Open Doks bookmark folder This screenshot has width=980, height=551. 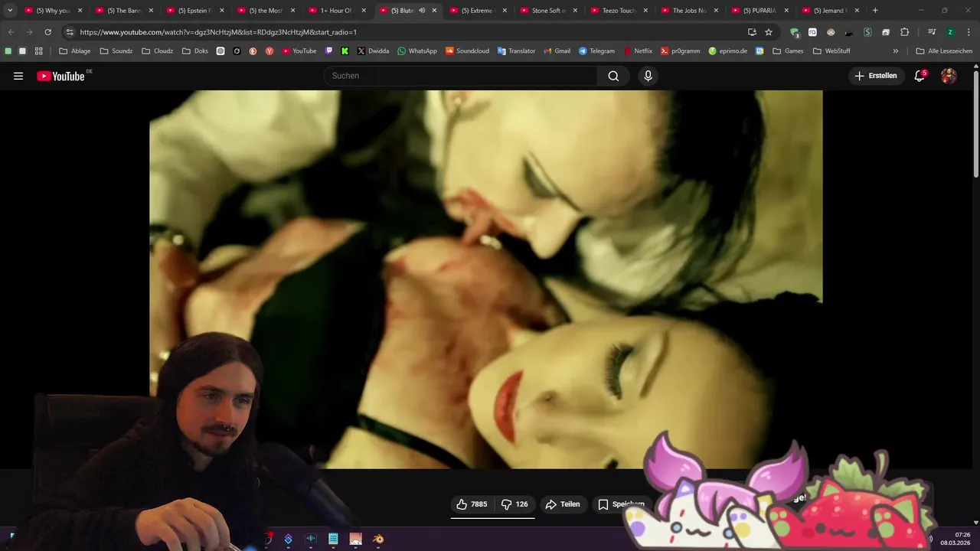point(194,51)
